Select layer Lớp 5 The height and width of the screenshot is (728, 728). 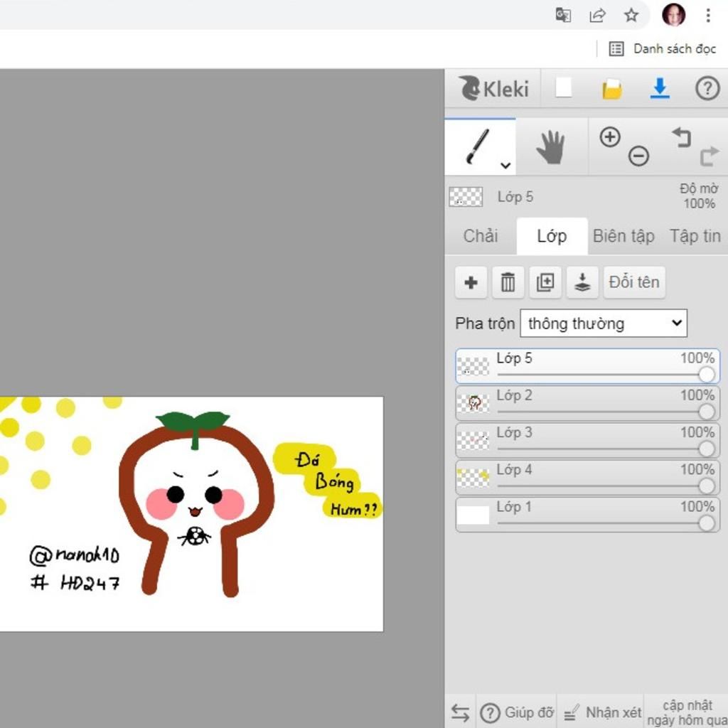point(587,366)
